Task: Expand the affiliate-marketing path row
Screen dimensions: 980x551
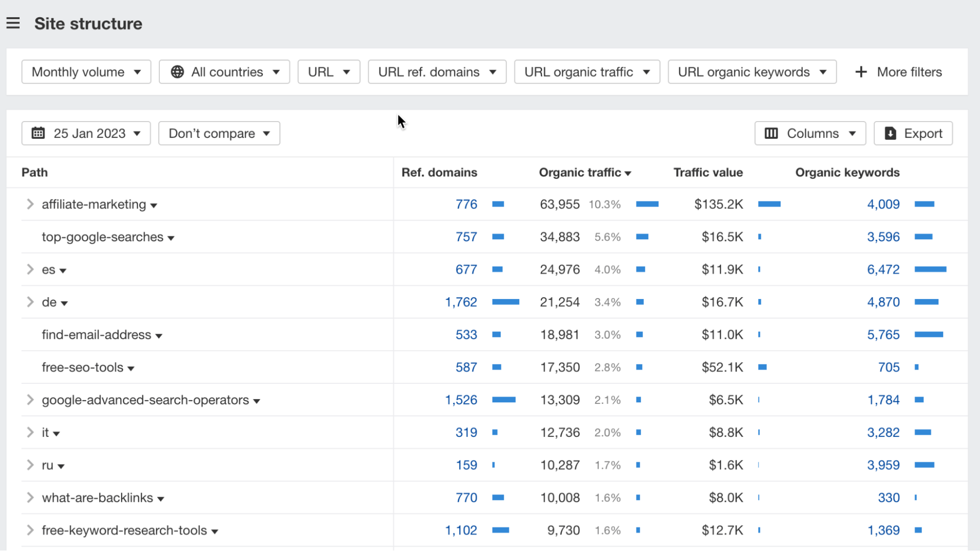Action: point(29,204)
